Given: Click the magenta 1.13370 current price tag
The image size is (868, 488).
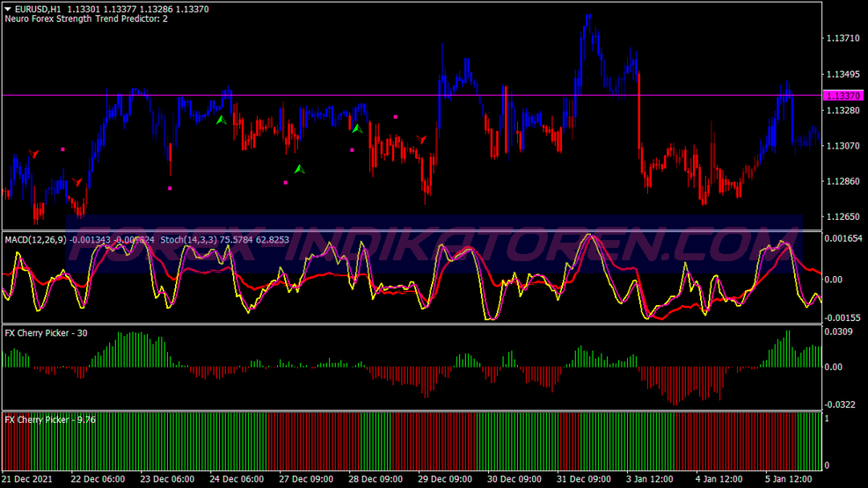Looking at the screenshot, I should click(843, 96).
